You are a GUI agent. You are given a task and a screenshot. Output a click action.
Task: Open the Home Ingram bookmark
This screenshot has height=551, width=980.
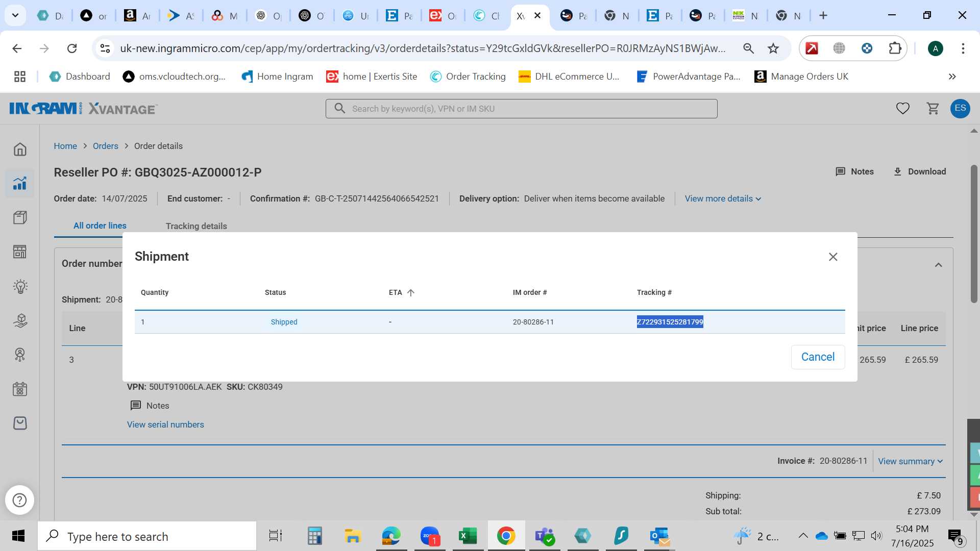[x=277, y=77]
